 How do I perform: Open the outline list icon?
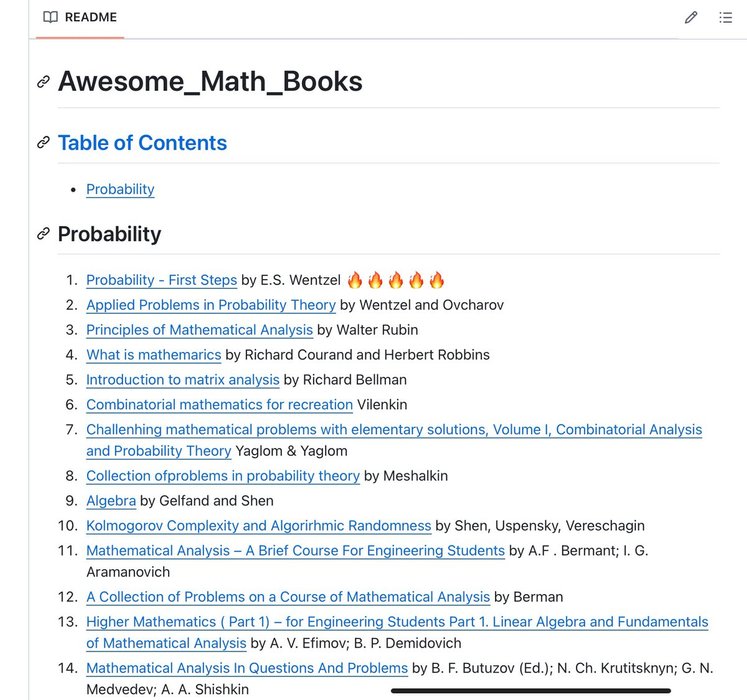coord(726,18)
